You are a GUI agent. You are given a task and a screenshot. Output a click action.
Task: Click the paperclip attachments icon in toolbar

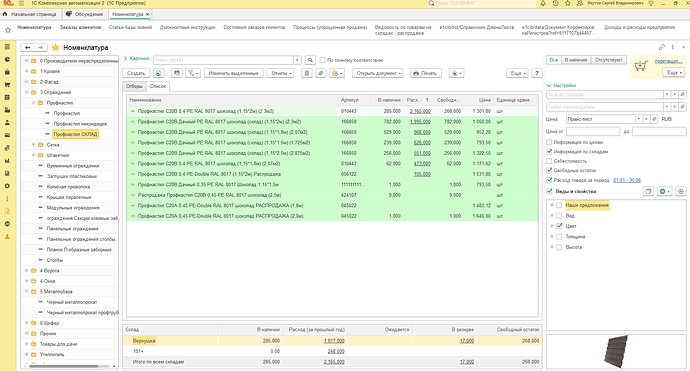(x=321, y=73)
